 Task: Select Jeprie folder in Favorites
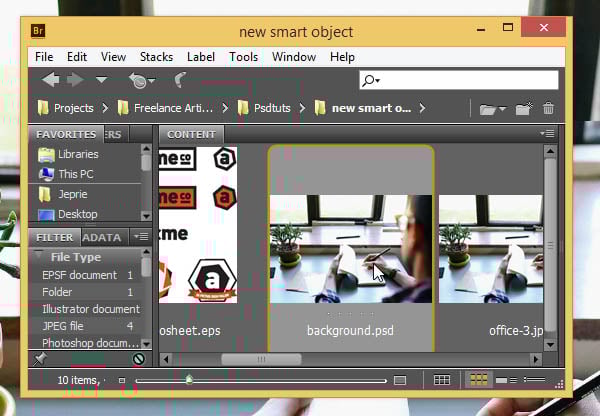pyautogui.click(x=63, y=194)
